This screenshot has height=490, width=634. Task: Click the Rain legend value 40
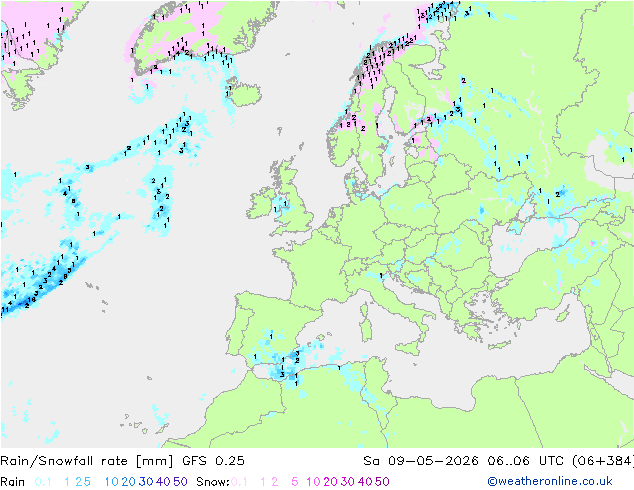tap(163, 482)
